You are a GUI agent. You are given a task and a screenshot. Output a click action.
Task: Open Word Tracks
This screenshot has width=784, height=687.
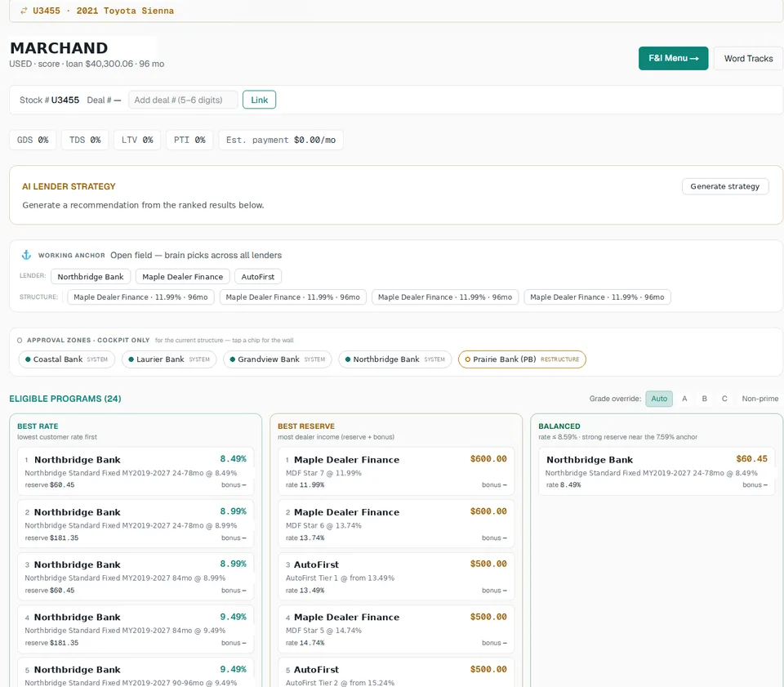click(748, 59)
